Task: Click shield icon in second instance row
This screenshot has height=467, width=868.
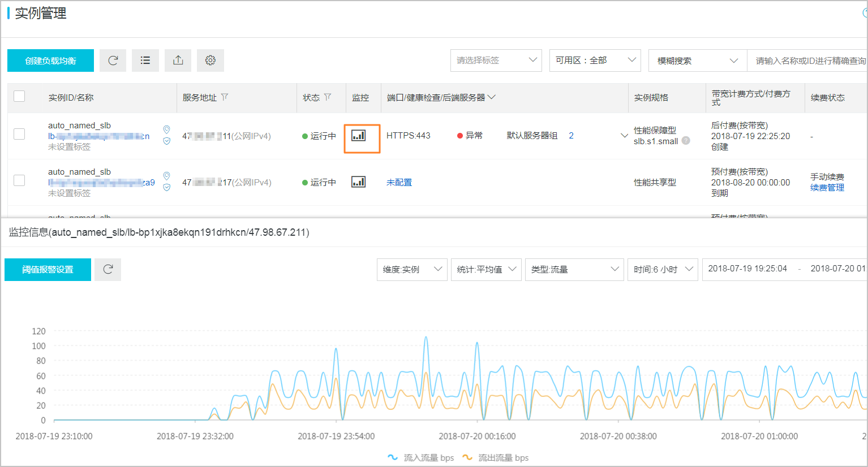Action: coord(166,188)
